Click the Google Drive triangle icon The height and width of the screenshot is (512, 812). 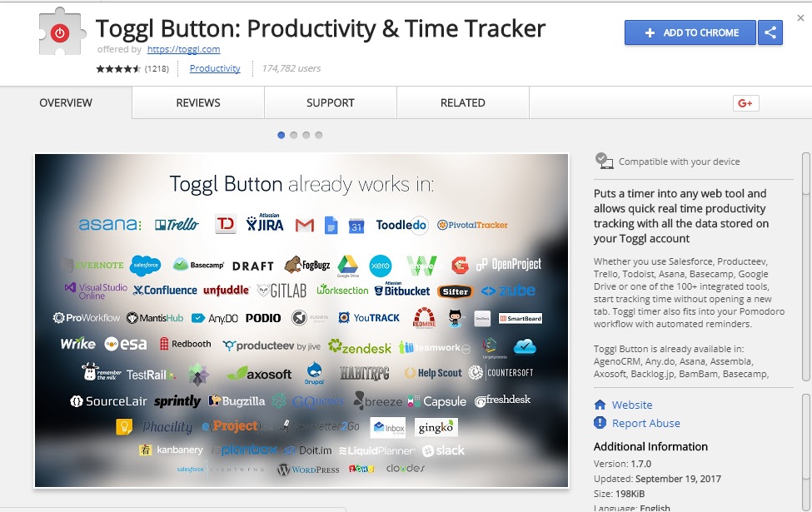tap(347, 266)
